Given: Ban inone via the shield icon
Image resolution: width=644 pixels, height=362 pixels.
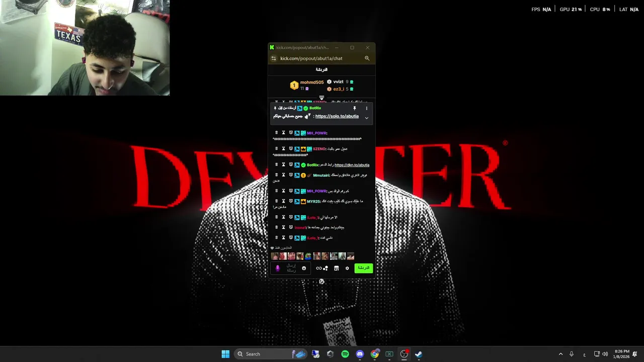Looking at the screenshot, I should 291,227.
